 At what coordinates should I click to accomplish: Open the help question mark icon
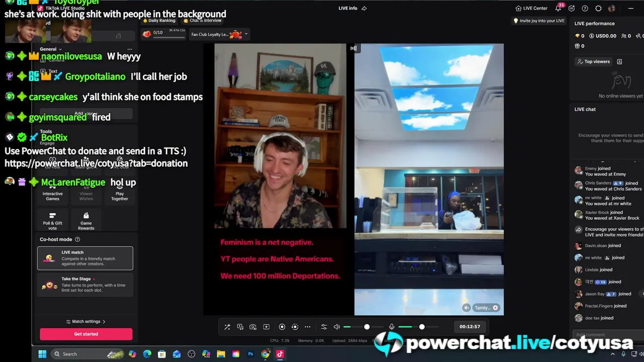coord(585,8)
